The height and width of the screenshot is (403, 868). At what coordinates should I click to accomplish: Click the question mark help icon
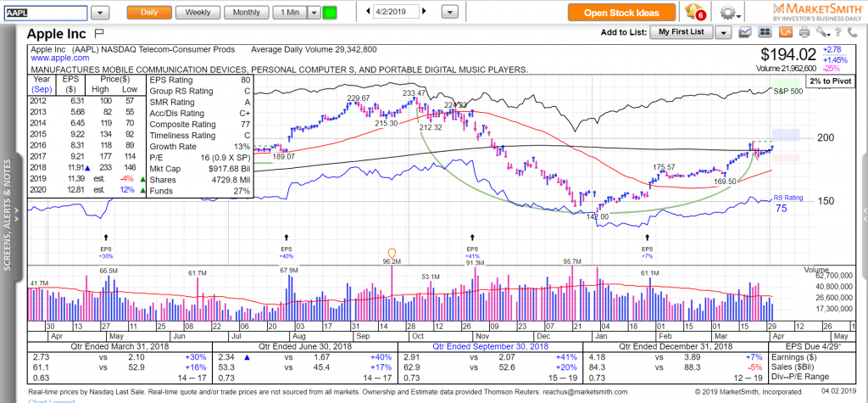point(838,32)
